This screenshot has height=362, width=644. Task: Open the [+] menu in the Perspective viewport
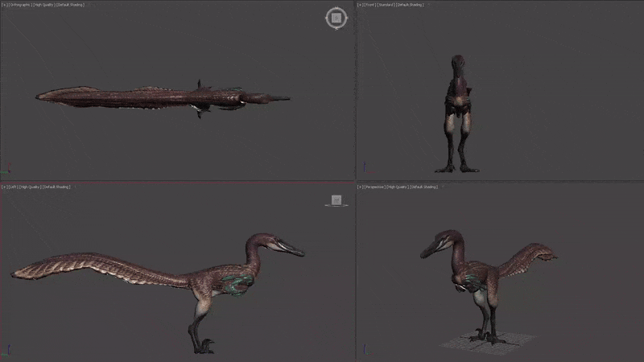point(361,187)
